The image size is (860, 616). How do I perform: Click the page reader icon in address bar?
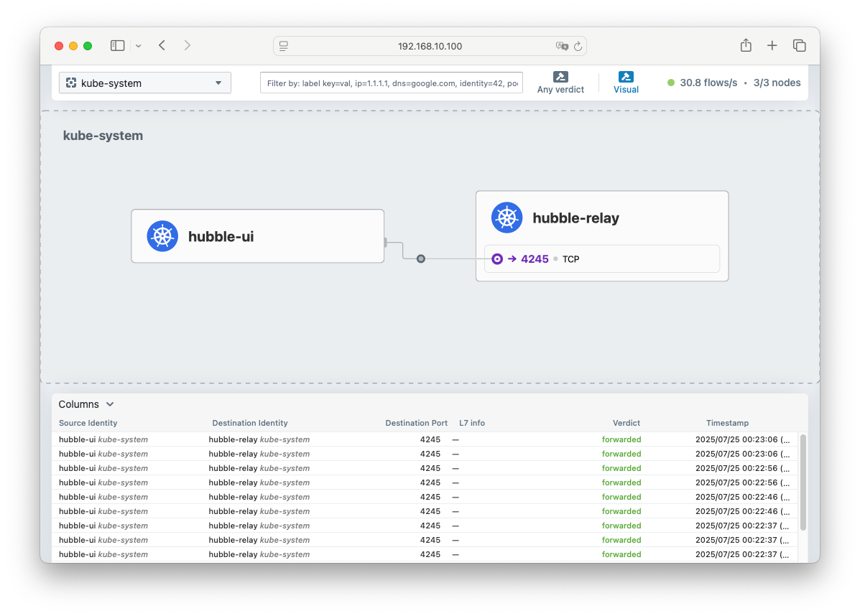(284, 46)
